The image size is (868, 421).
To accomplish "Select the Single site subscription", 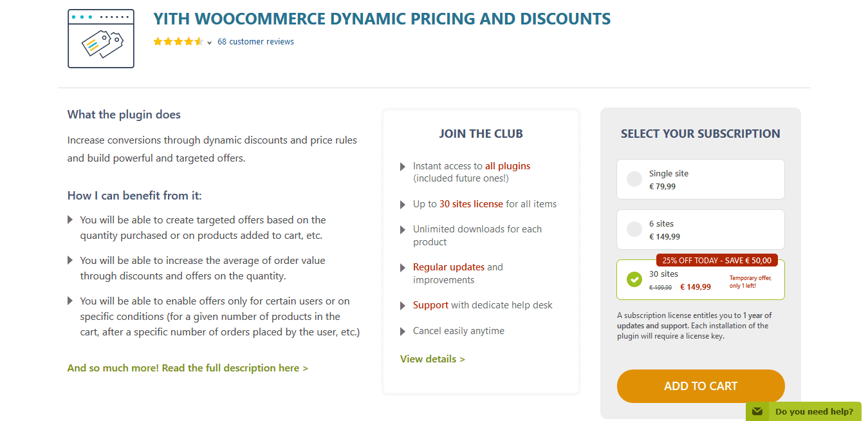I will tap(634, 180).
